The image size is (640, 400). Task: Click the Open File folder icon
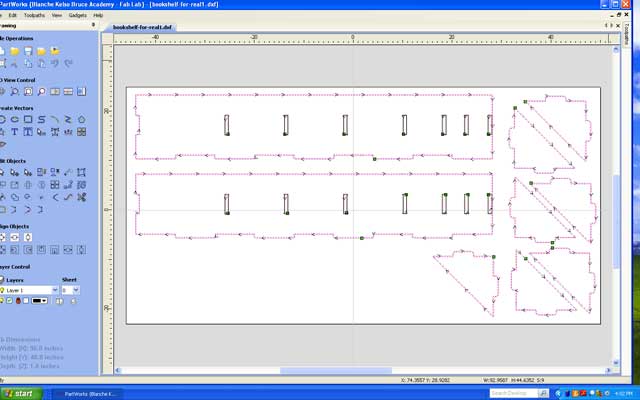pyautogui.click(x=15, y=51)
